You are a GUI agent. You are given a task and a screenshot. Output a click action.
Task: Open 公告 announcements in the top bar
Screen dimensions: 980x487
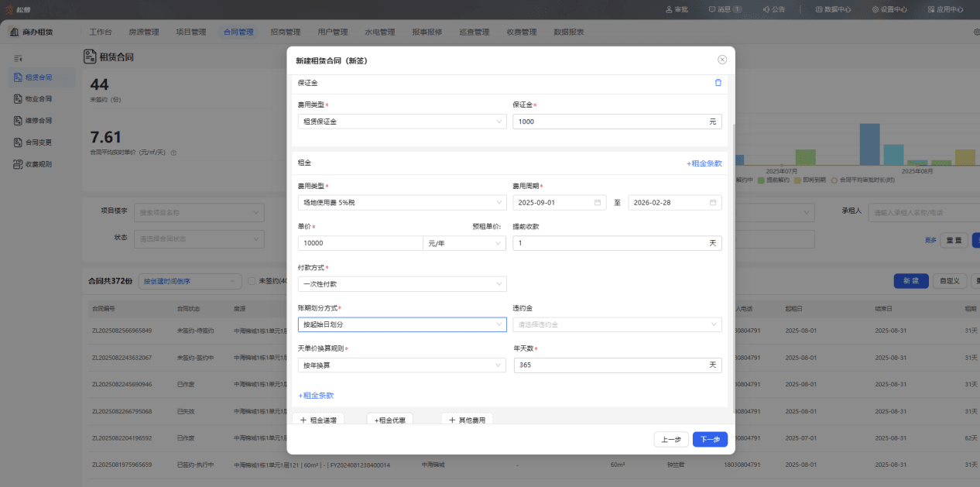click(773, 9)
